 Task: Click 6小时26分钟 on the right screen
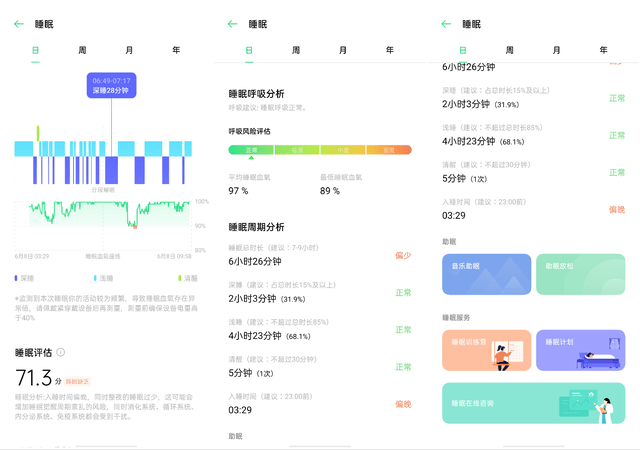469,67
